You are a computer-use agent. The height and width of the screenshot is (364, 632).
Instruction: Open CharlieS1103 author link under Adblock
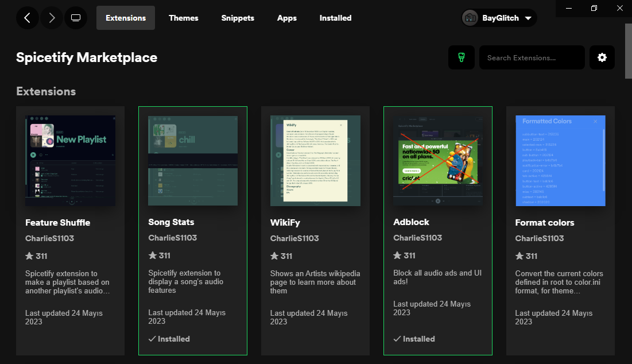tap(417, 238)
